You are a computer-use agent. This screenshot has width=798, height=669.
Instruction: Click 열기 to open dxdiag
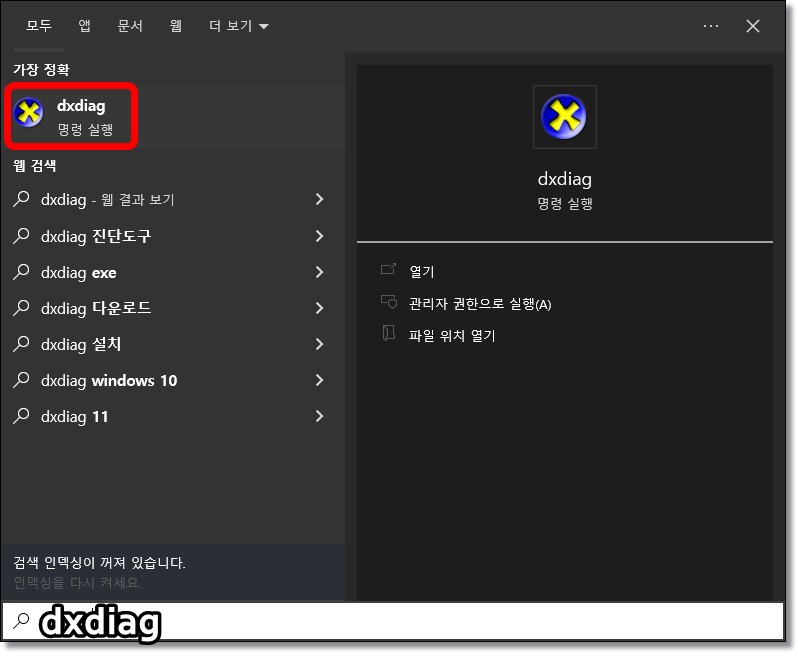click(422, 272)
